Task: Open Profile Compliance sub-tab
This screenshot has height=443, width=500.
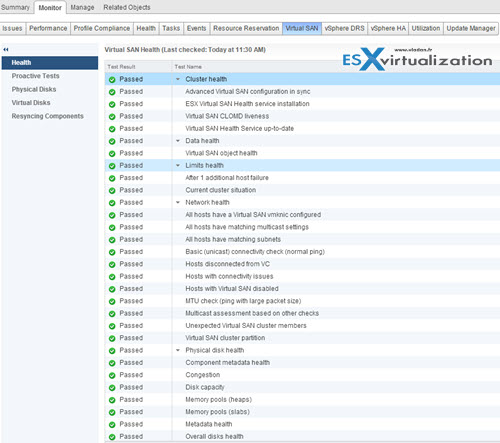Action: [102, 29]
